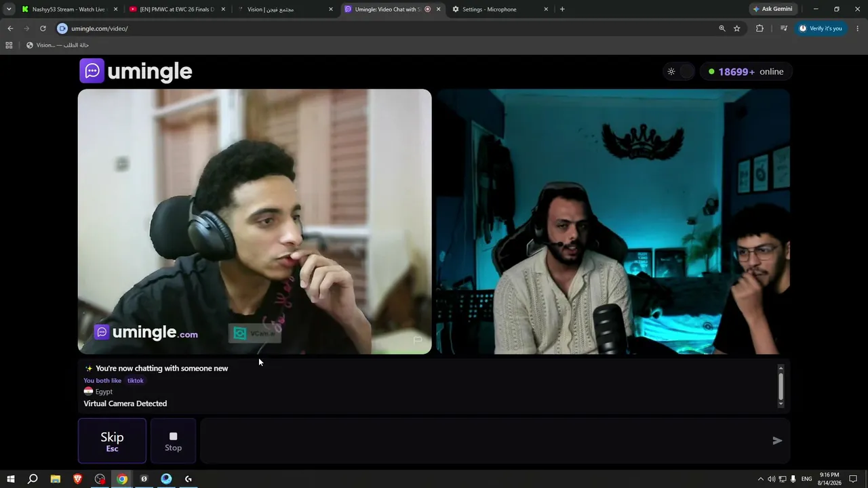Image resolution: width=868 pixels, height=488 pixels.
Task: Click the Umingle logo in the page header
Action: pos(136,71)
